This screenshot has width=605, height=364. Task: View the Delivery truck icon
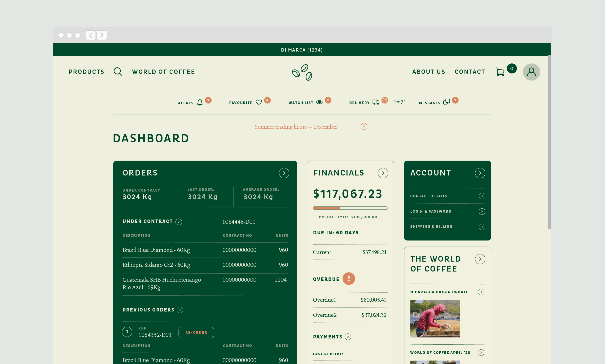pyautogui.click(x=376, y=102)
